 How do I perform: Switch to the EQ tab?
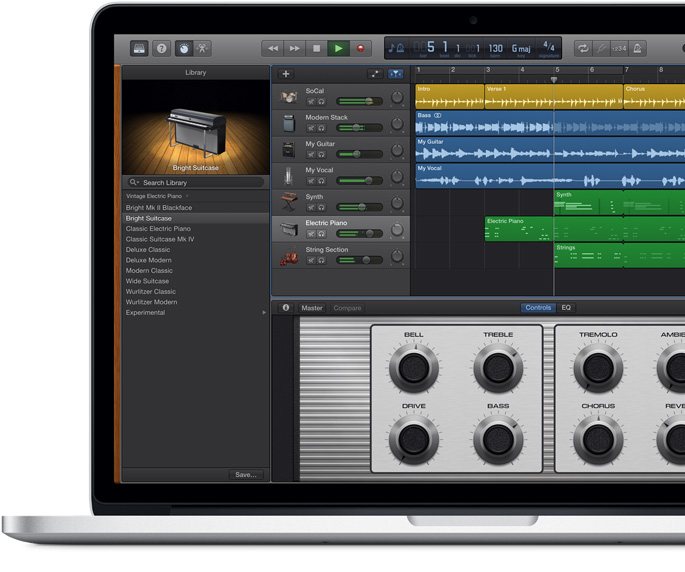pyautogui.click(x=566, y=308)
